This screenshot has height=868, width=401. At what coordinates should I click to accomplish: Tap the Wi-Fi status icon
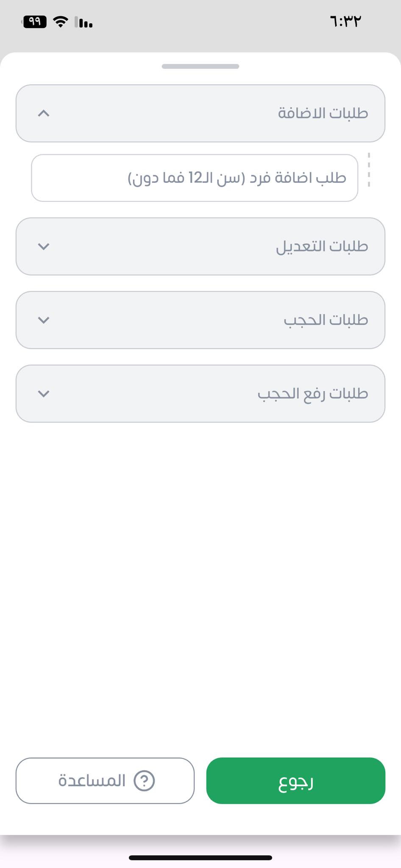(61, 22)
